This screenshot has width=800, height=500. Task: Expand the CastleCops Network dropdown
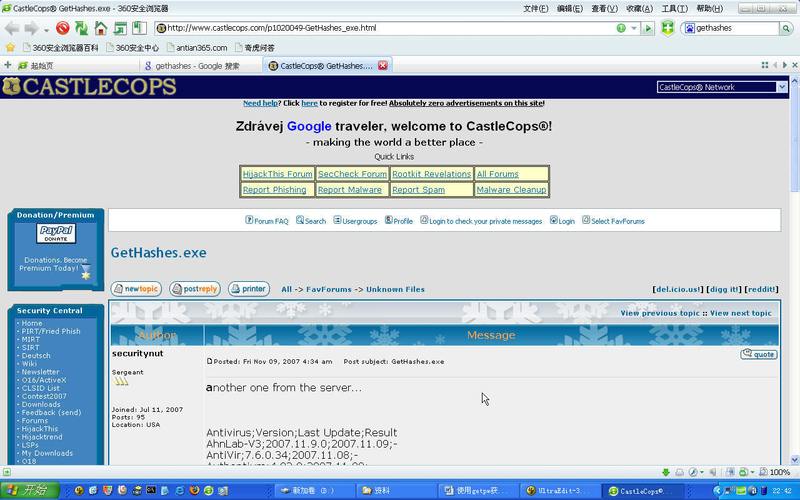click(x=782, y=87)
